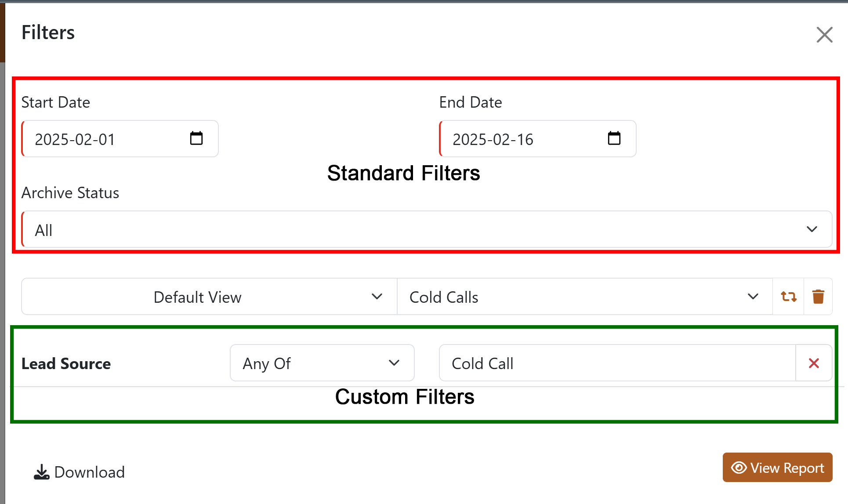Image resolution: width=848 pixels, height=504 pixels.
Task: Click the Filters dialog title
Action: pyautogui.click(x=48, y=33)
